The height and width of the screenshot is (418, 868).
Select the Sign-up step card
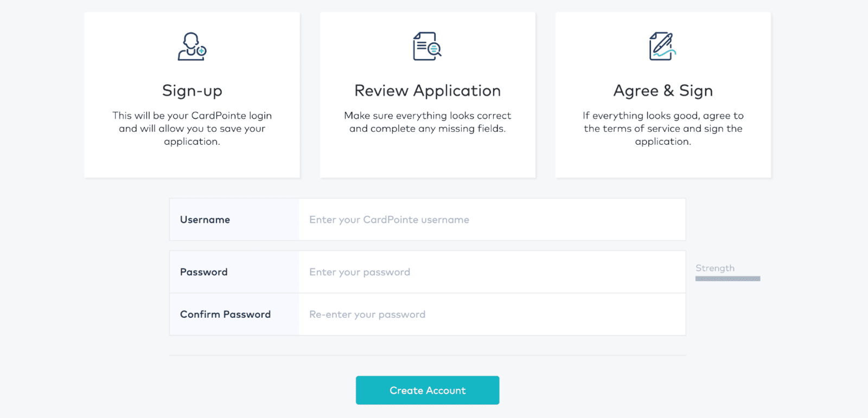coord(192,95)
